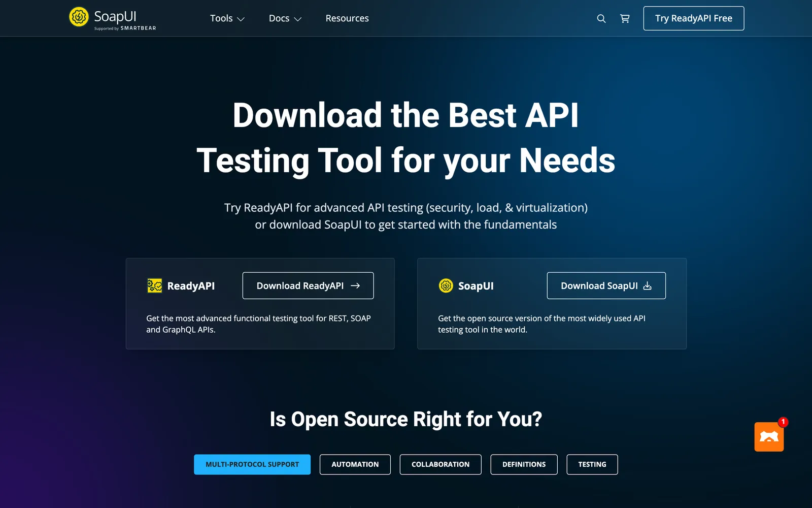
Task: Expand the Tools dropdown menu
Action: pos(227,18)
